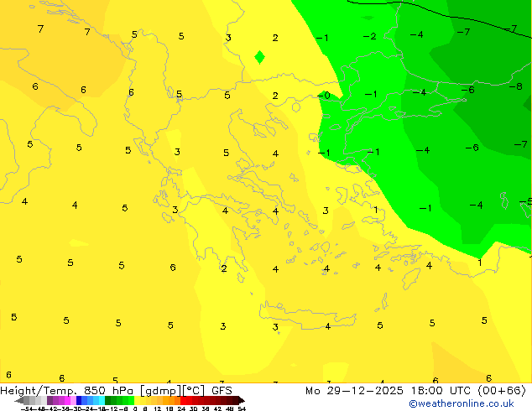This screenshot has height=411, width=532.
Task: Click the magenta swatch in the colour scale
Action: 67,400
